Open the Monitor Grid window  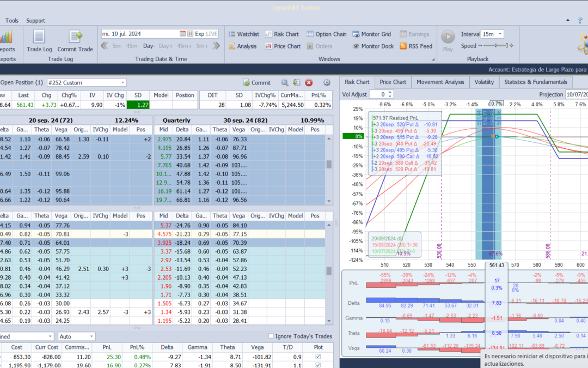coord(372,34)
